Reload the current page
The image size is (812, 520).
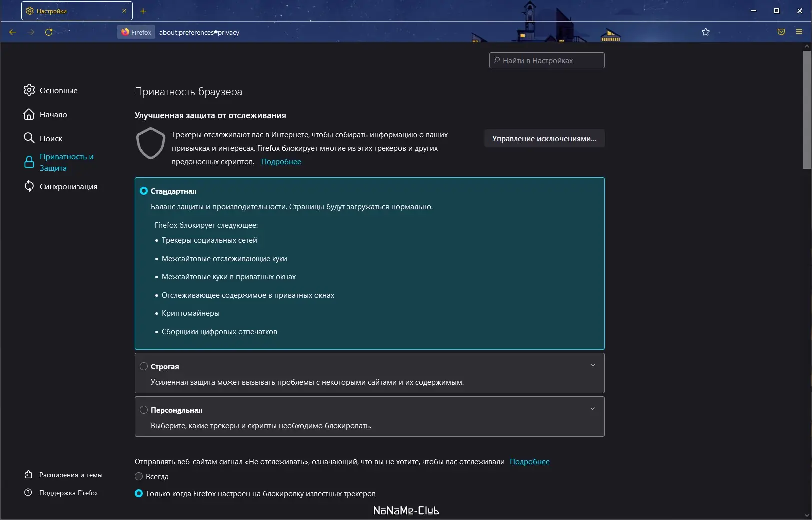[49, 32]
